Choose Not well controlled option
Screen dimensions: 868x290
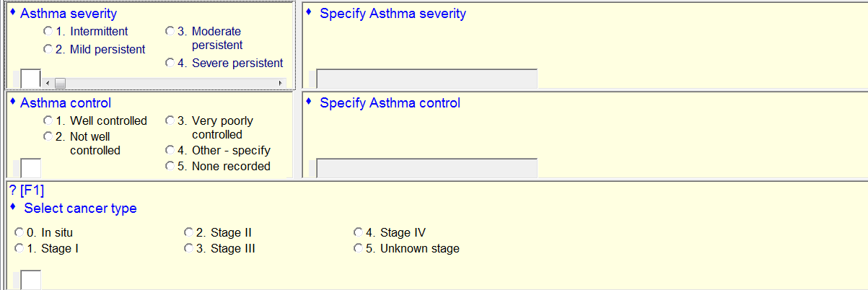pyautogui.click(x=48, y=136)
